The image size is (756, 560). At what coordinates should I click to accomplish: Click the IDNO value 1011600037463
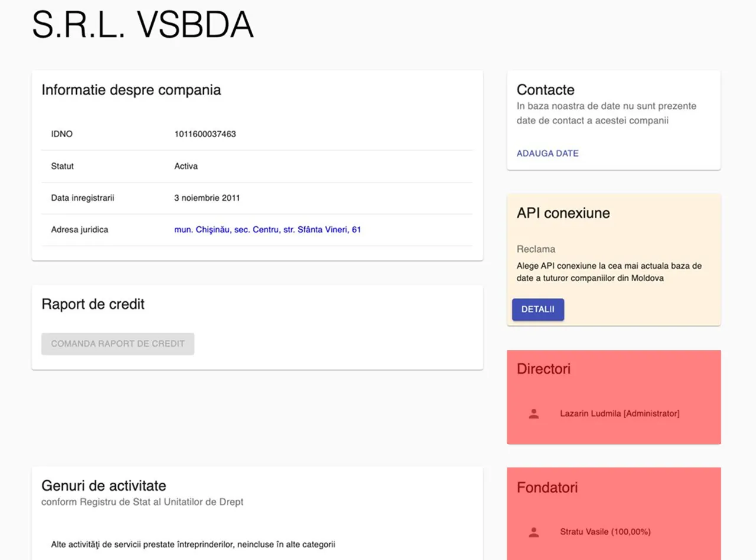click(x=205, y=134)
